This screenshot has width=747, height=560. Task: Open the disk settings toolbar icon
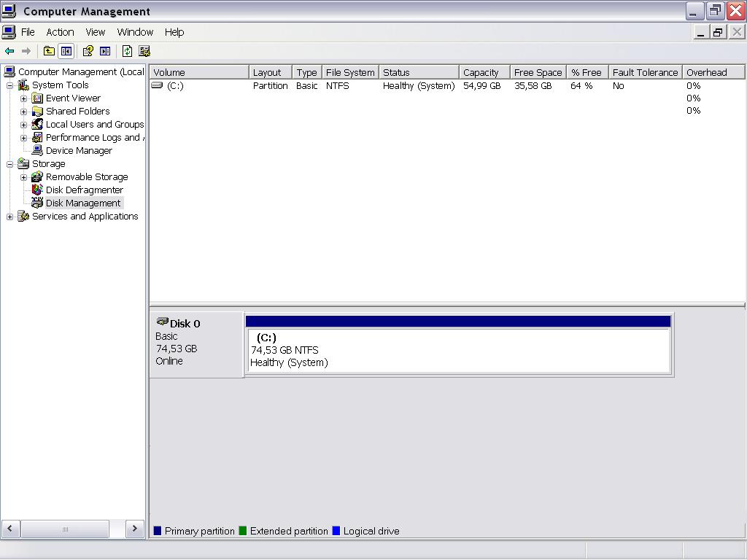coord(144,51)
